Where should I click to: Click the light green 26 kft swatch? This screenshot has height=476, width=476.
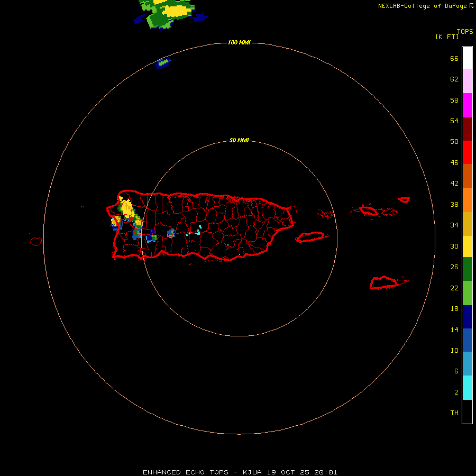467,293
